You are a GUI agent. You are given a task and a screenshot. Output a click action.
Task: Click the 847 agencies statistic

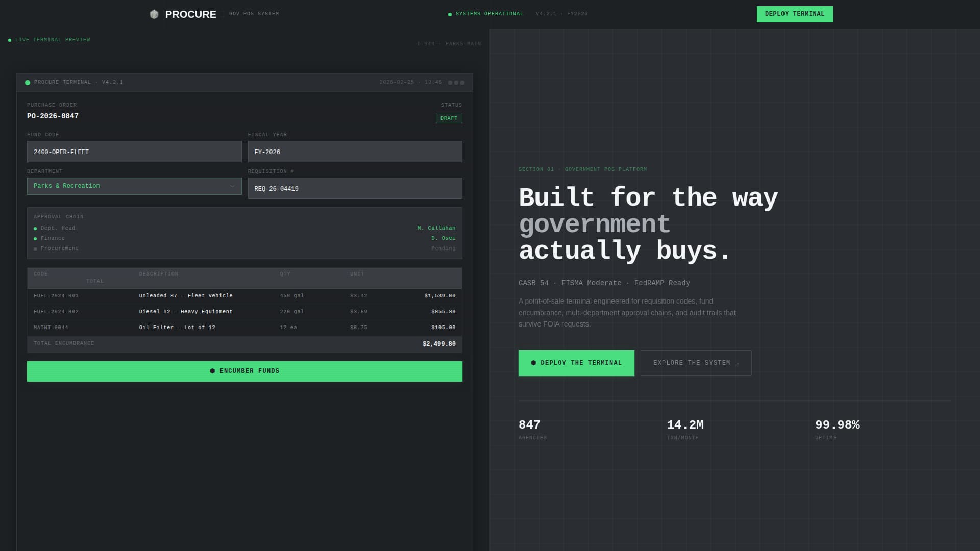[532, 430]
